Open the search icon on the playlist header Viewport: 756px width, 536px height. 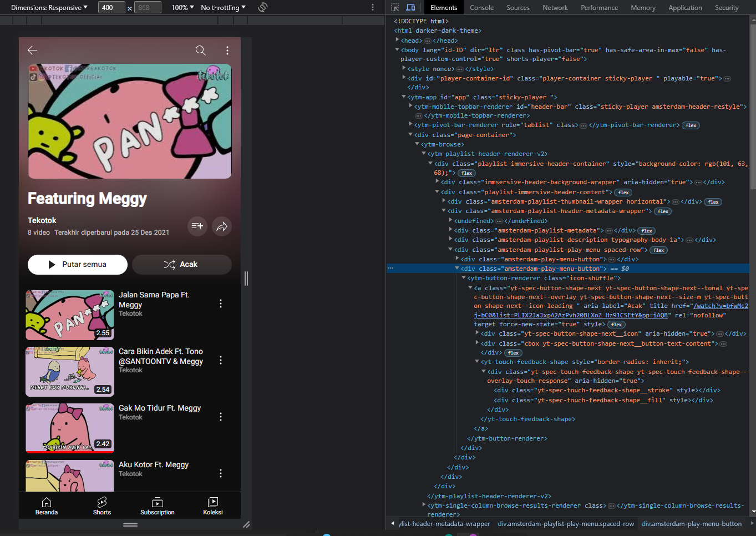pos(200,50)
